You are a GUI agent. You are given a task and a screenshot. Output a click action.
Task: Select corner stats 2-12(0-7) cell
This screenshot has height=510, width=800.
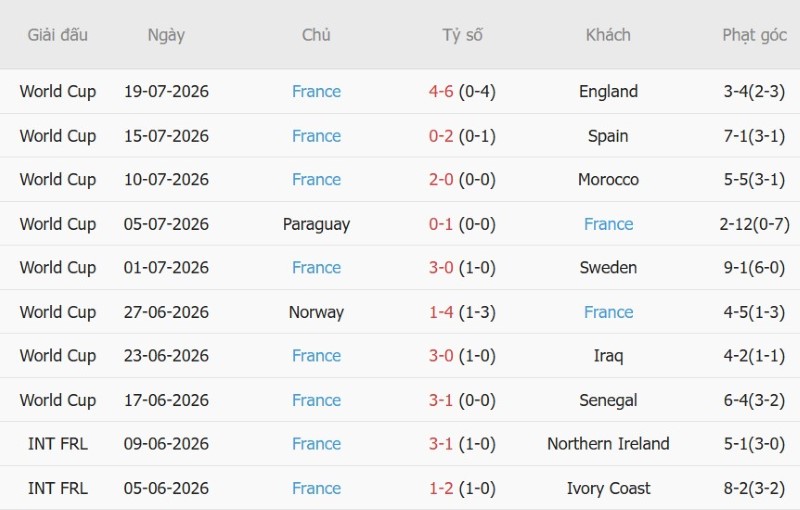click(755, 224)
